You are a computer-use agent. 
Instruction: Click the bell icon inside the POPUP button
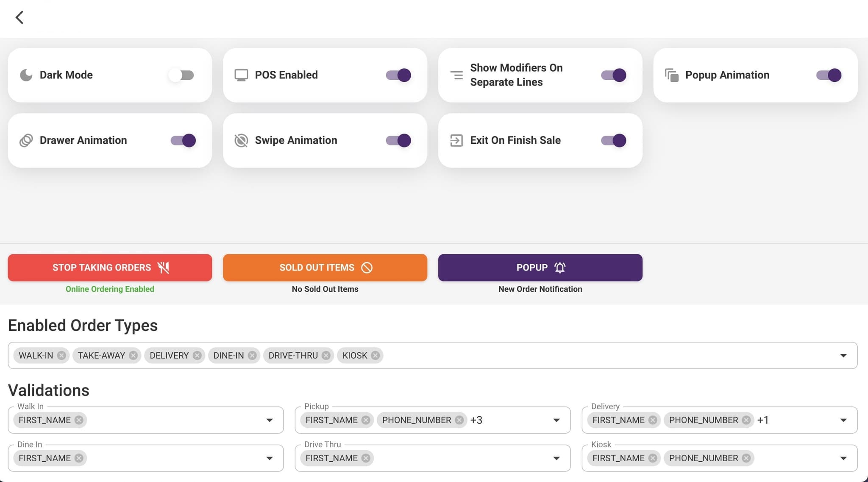click(x=560, y=267)
